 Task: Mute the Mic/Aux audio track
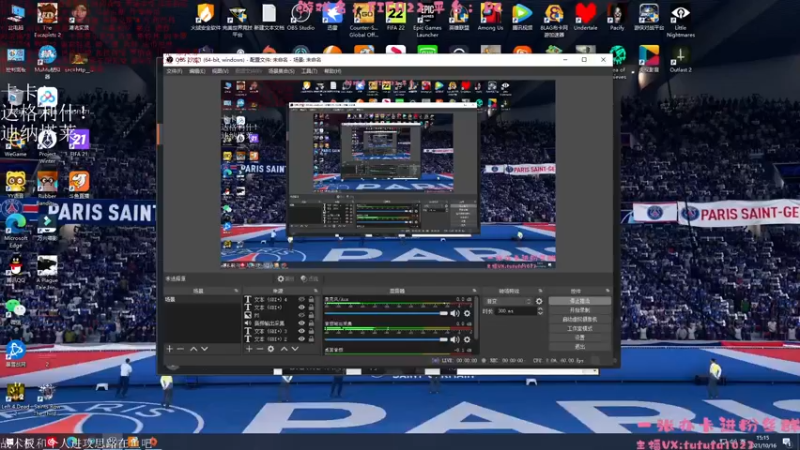(x=455, y=313)
